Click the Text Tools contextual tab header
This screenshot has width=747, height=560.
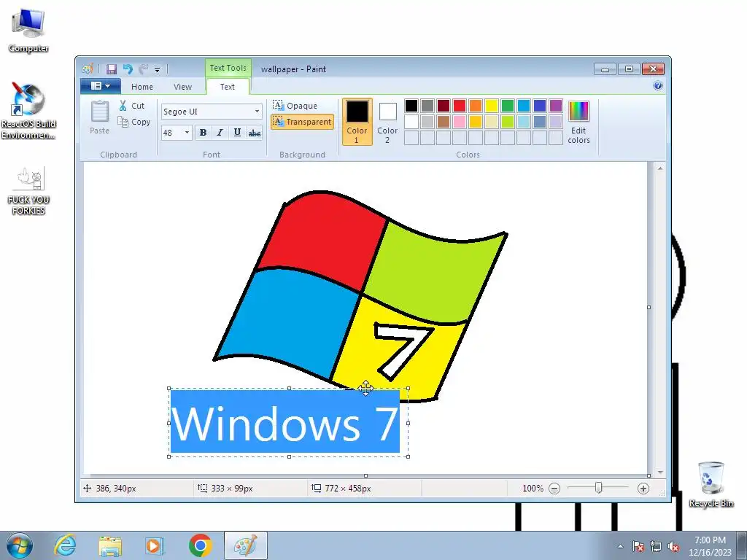[228, 68]
